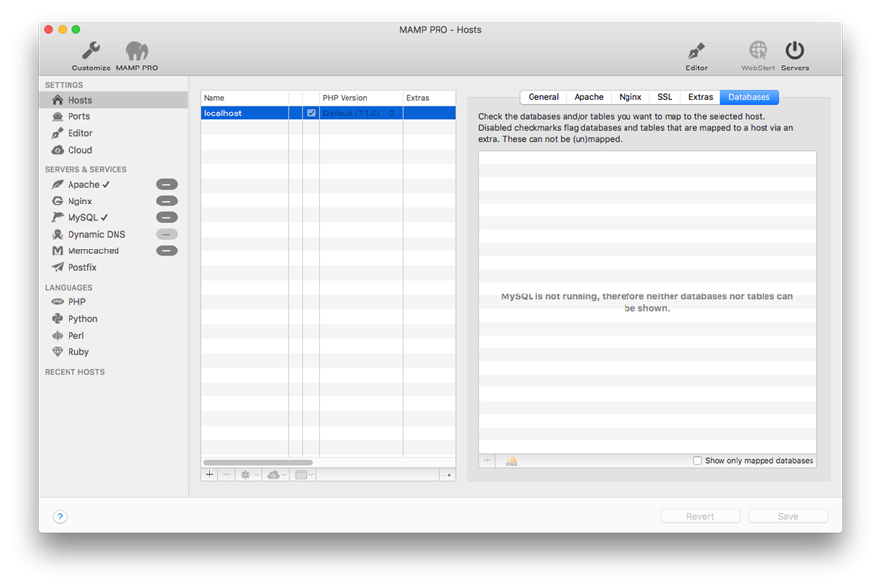Image resolution: width=881 pixels, height=588 pixels.
Task: Switch to the Nginx tab
Action: tap(629, 97)
